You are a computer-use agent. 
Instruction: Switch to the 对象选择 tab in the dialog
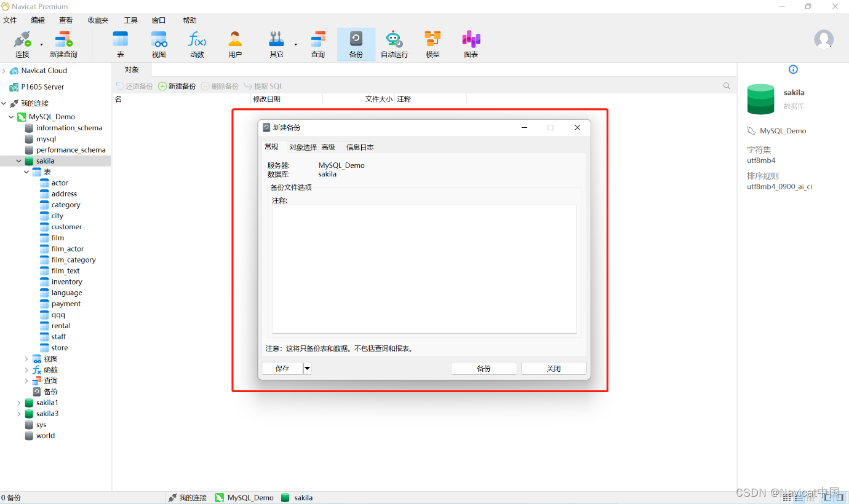click(x=303, y=147)
